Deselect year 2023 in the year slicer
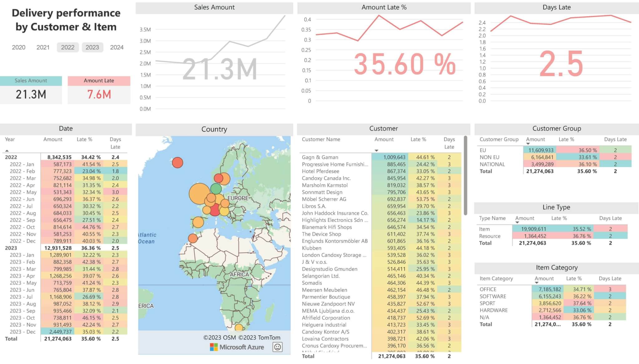Screen dimensions: 639x364 pyautogui.click(x=92, y=47)
